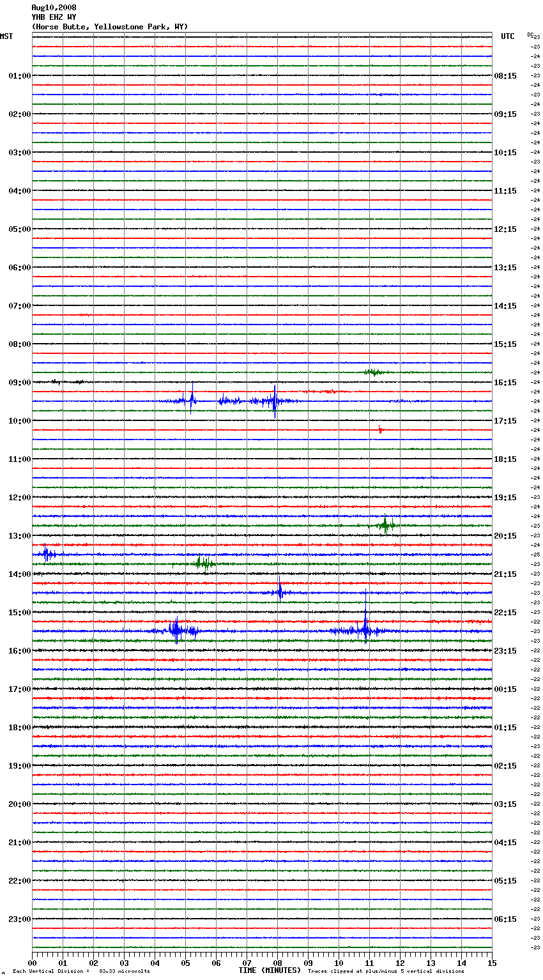Click the 09:00 MST time label
This screenshot has height=980, width=543.
(20, 383)
